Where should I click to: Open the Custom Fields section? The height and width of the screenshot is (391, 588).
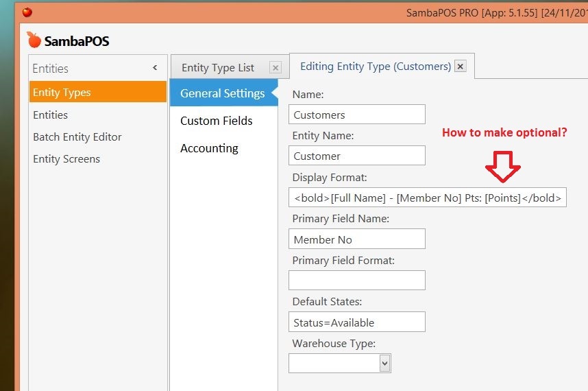click(217, 121)
